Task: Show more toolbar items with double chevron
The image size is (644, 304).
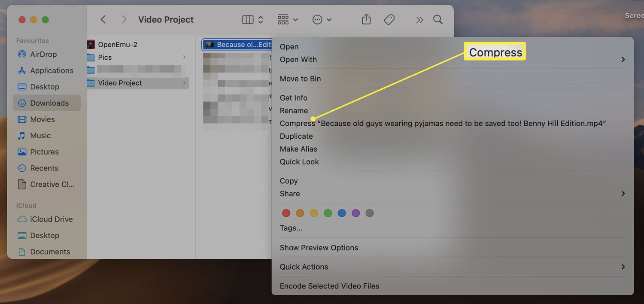Action: point(419,20)
